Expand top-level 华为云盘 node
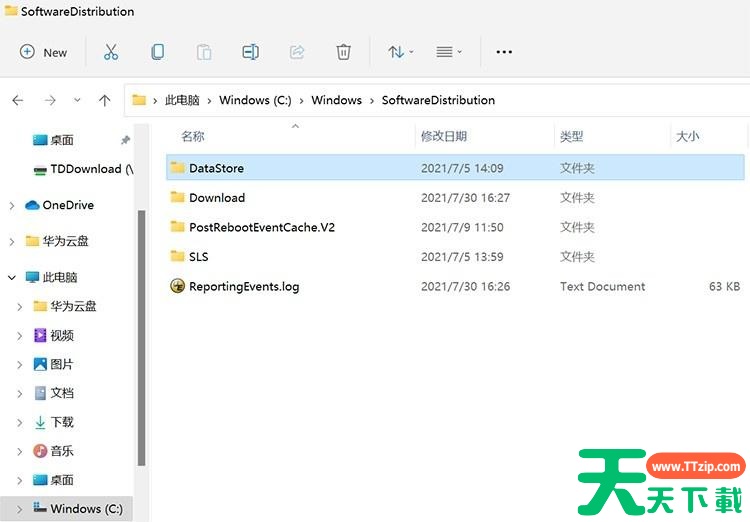750x522 pixels. point(11,242)
